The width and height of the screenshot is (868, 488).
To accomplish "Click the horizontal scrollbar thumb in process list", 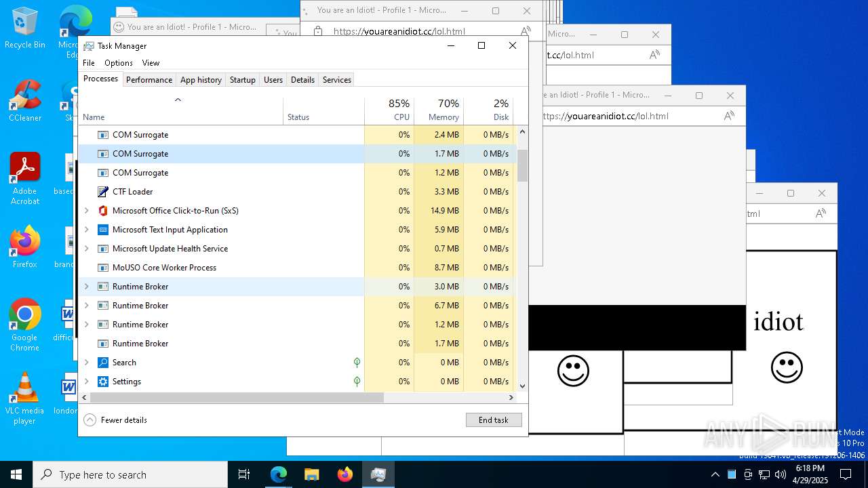I will click(237, 397).
